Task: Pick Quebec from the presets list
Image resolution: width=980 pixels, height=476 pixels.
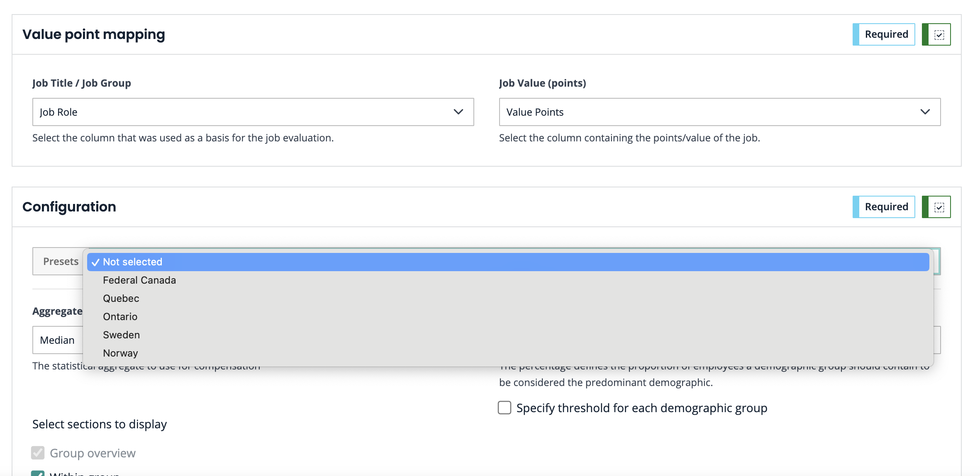Action: click(x=121, y=299)
